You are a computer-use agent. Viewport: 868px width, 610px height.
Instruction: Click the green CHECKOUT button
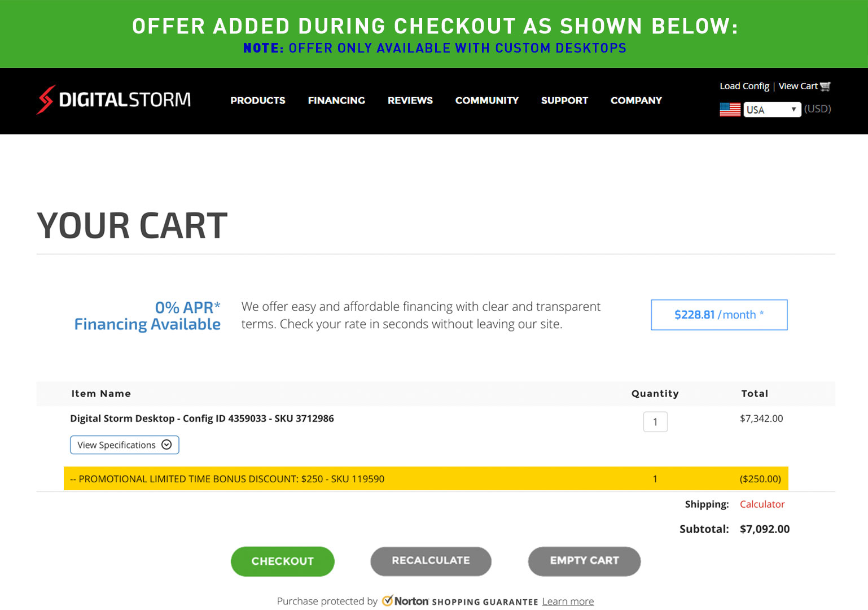pyautogui.click(x=282, y=561)
